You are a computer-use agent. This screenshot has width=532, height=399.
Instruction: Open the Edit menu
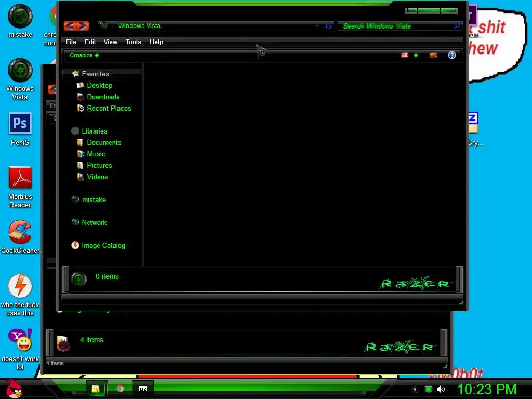(x=90, y=42)
